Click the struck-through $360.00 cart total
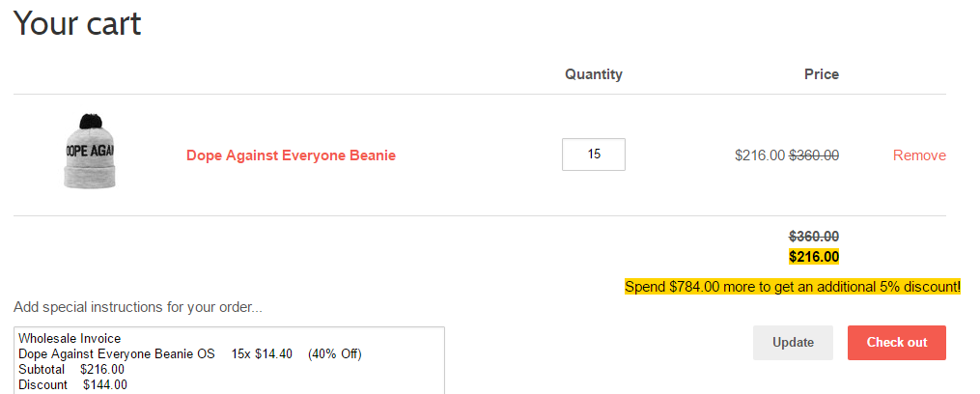 point(814,237)
